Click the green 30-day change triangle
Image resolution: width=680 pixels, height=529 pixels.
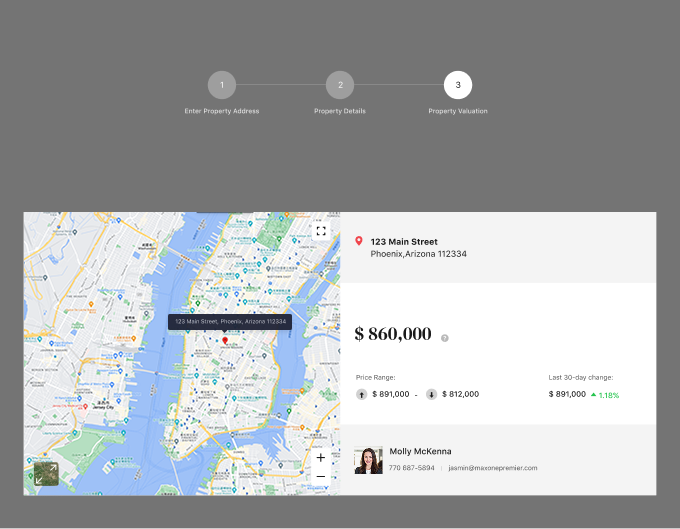tap(594, 395)
